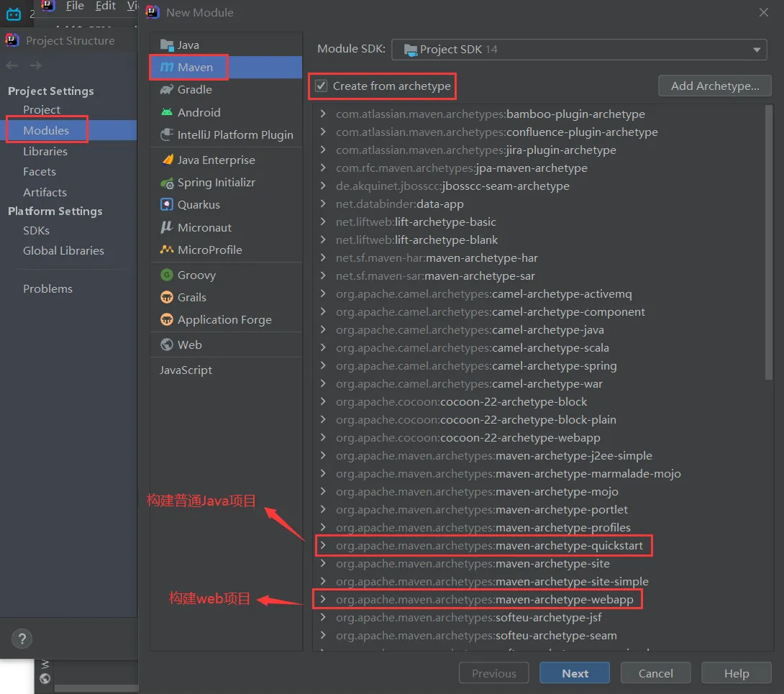The image size is (784, 694).
Task: Open the Libraries settings page
Action: tap(45, 152)
